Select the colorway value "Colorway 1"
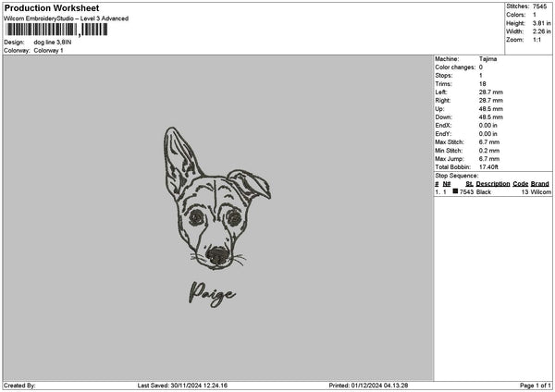 [x=48, y=51]
